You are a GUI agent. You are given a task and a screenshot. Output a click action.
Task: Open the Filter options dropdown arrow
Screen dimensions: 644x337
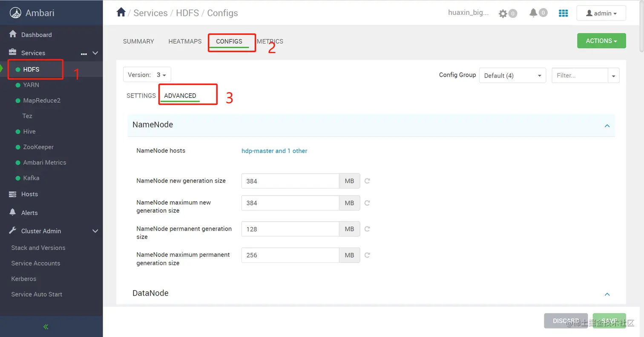[614, 75]
